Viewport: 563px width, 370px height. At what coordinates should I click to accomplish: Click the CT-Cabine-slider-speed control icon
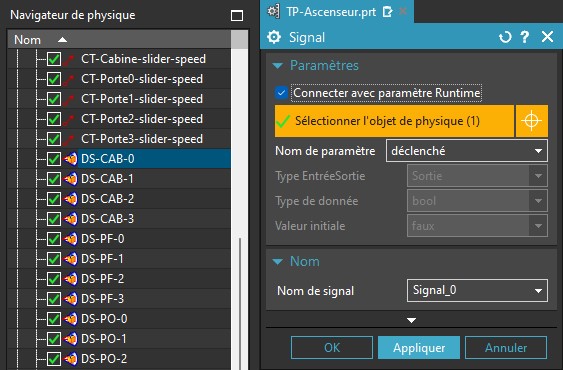pos(69,59)
